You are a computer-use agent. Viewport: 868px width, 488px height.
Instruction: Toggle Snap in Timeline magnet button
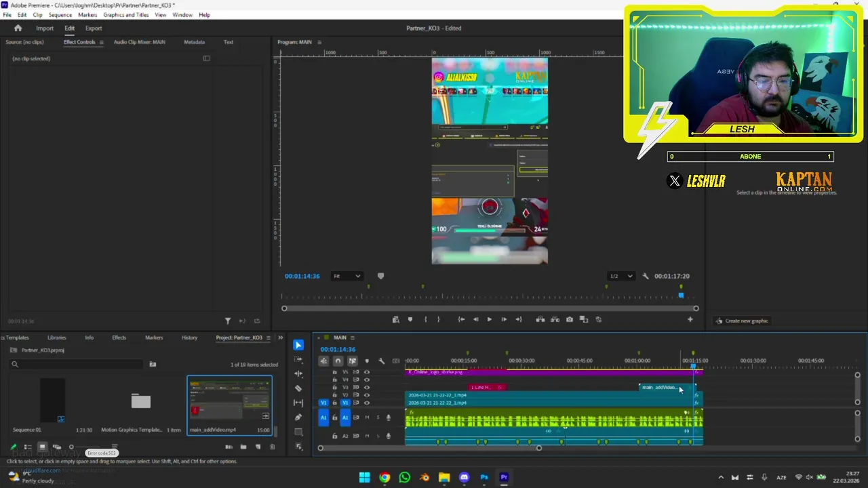338,361
